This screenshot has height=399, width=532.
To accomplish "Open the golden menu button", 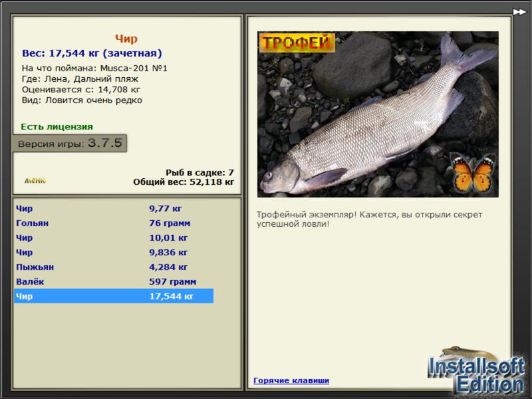I will point(35,180).
